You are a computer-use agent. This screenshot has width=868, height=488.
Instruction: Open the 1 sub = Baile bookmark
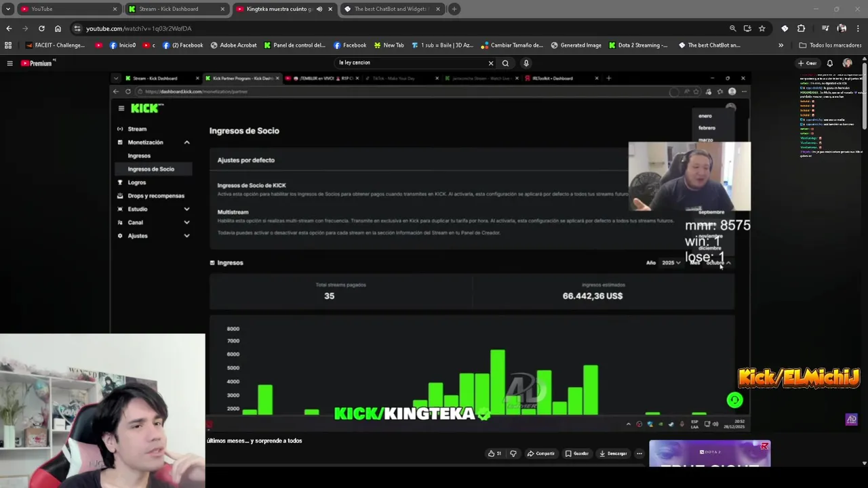tap(442, 45)
